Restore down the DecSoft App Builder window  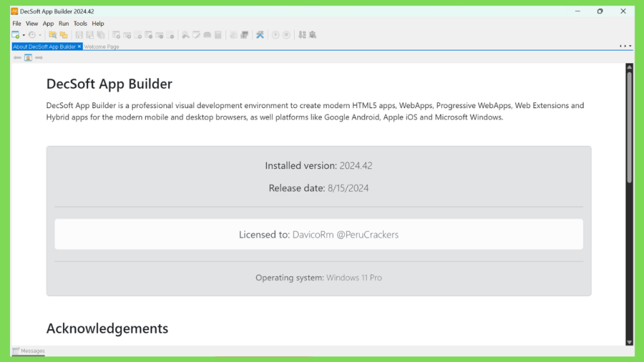point(600,11)
